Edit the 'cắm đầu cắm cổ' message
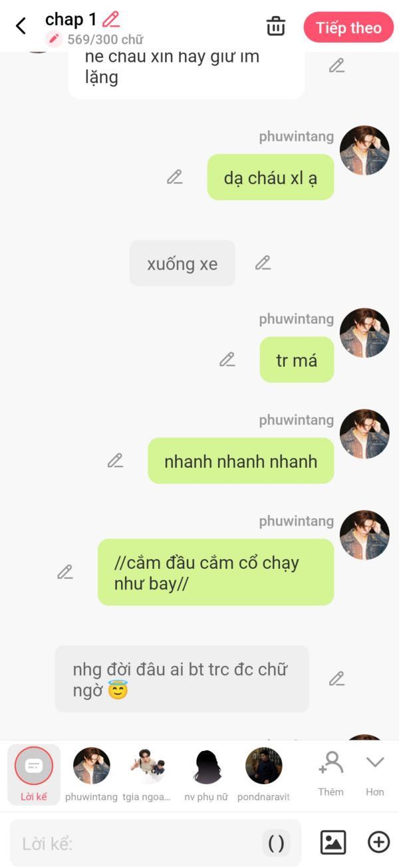Viewport: 399px width, 868px height. 65,572
